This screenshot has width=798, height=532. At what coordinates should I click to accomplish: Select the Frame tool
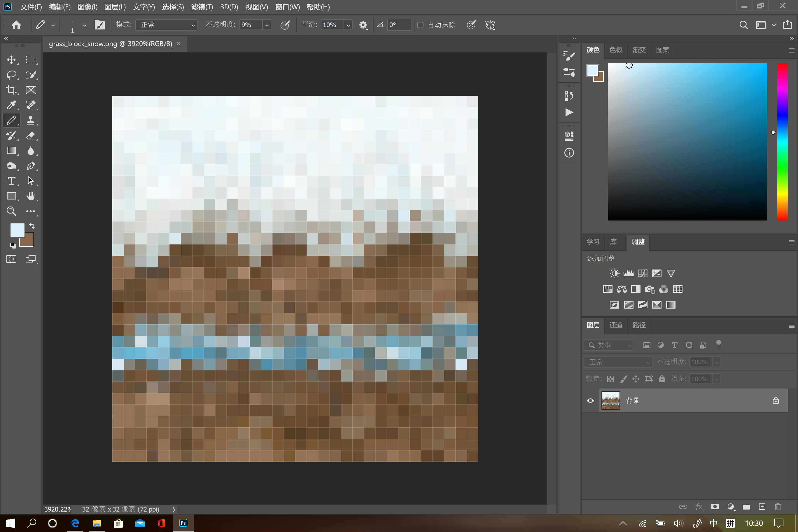click(x=31, y=90)
